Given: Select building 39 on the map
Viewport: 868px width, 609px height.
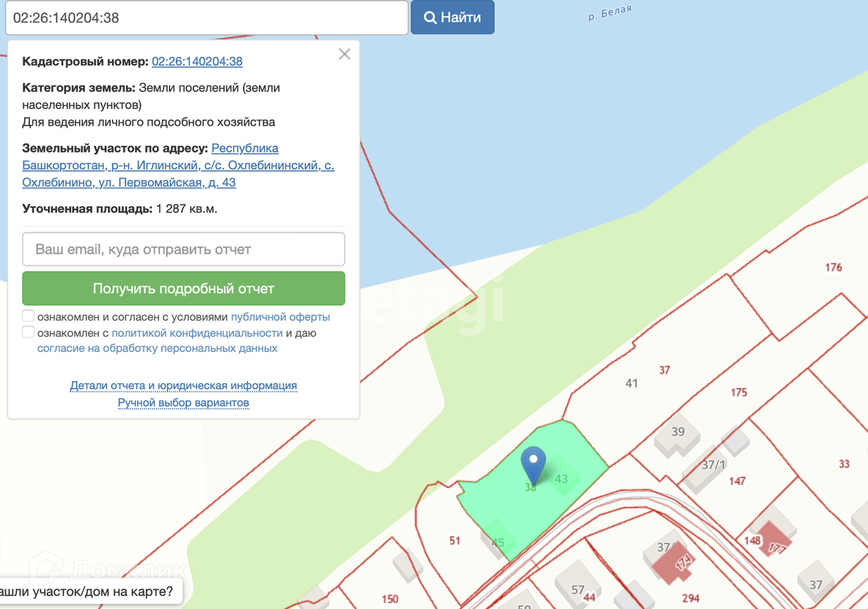Looking at the screenshot, I should point(677,434).
